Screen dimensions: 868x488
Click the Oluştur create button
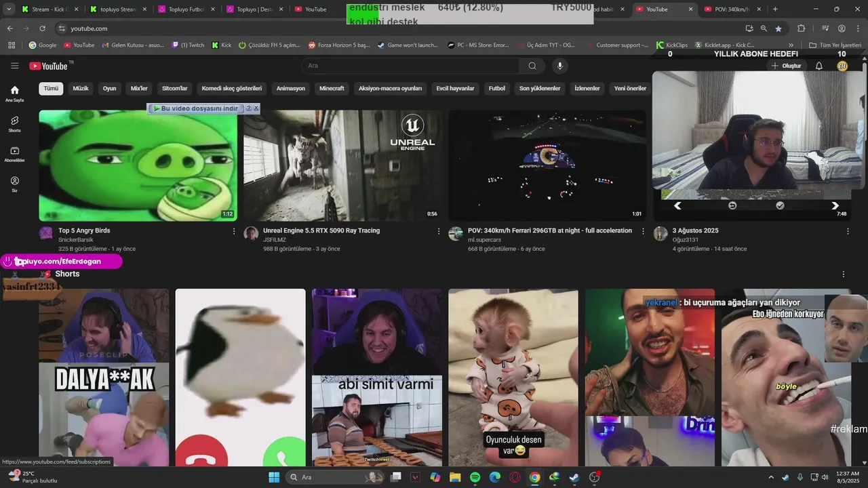786,66
